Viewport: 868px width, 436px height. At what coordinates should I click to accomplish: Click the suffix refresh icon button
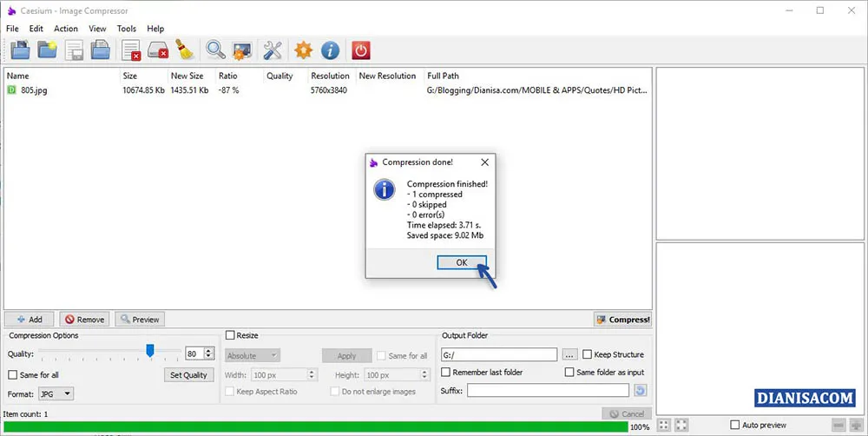pyautogui.click(x=641, y=391)
